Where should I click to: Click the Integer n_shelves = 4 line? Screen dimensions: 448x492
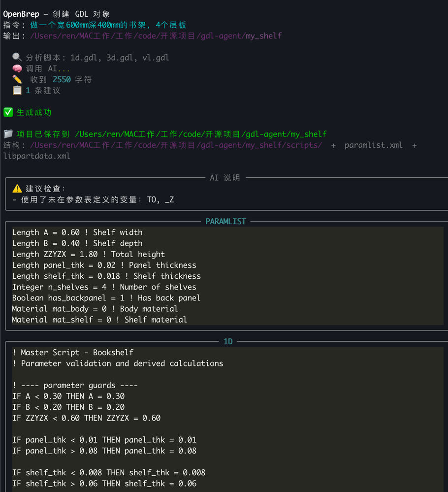click(x=104, y=287)
